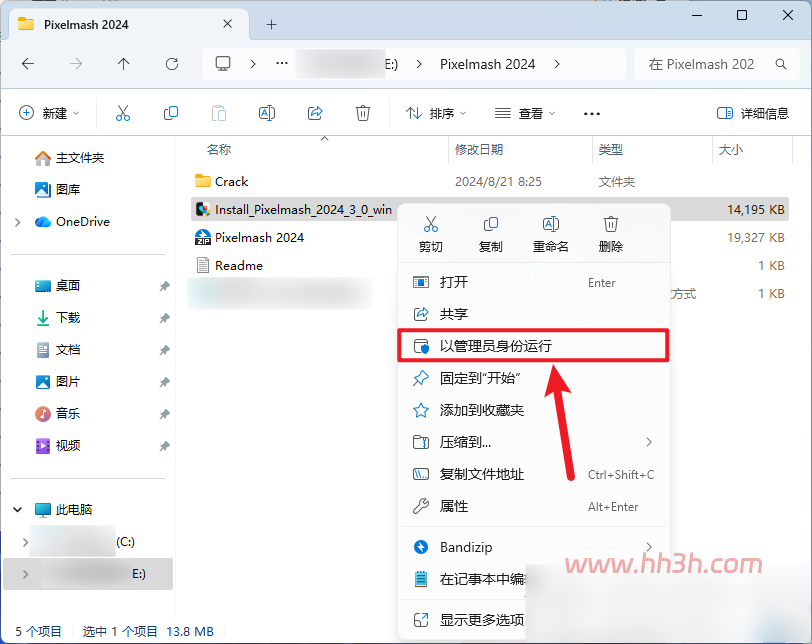Choose 打开 from the context menu
Viewport: 812px width, 644px height.
pyautogui.click(x=533, y=282)
